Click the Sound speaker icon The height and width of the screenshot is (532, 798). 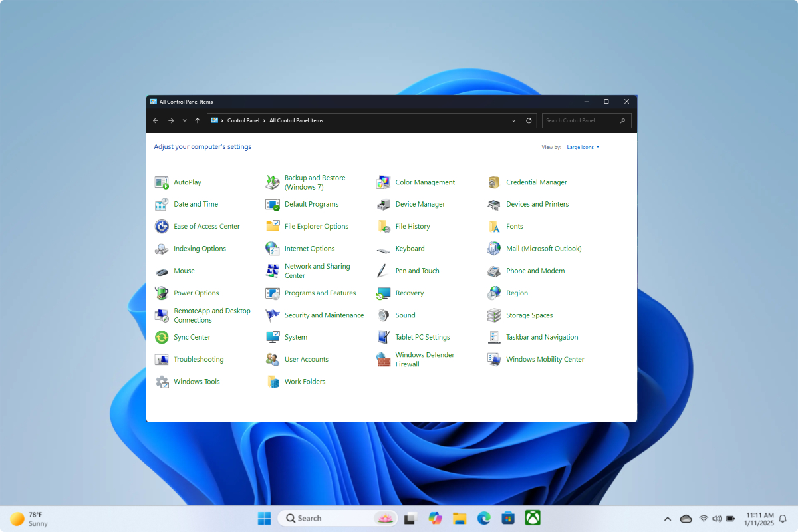pos(383,315)
